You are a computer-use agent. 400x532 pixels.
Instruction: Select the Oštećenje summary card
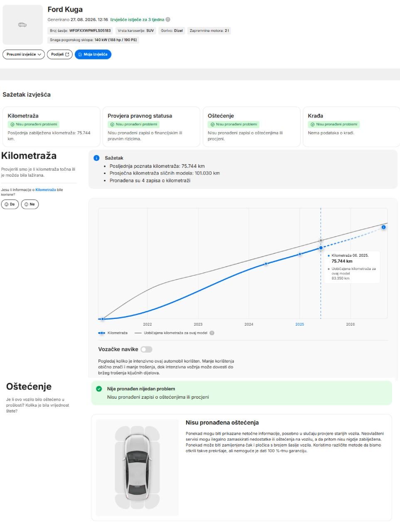pos(251,127)
